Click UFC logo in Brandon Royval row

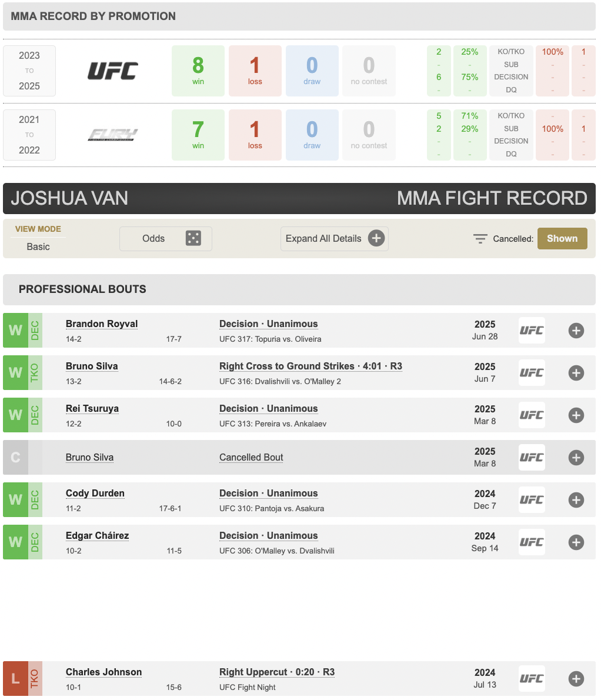[532, 331]
